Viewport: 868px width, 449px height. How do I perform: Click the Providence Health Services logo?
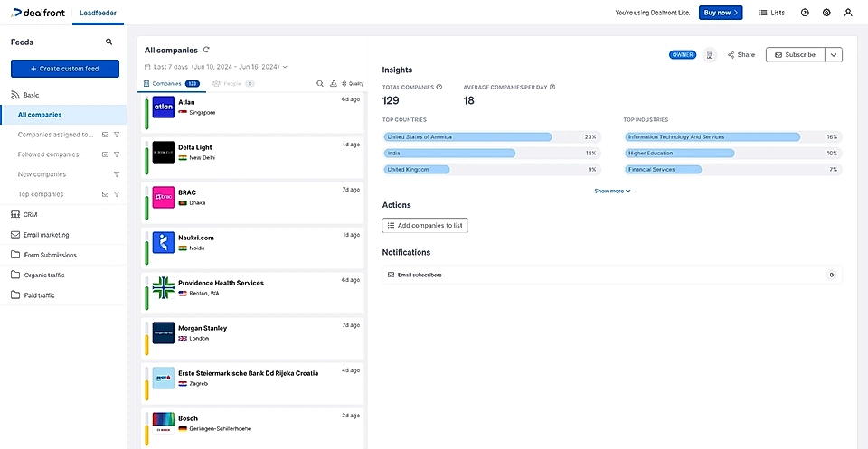164,287
